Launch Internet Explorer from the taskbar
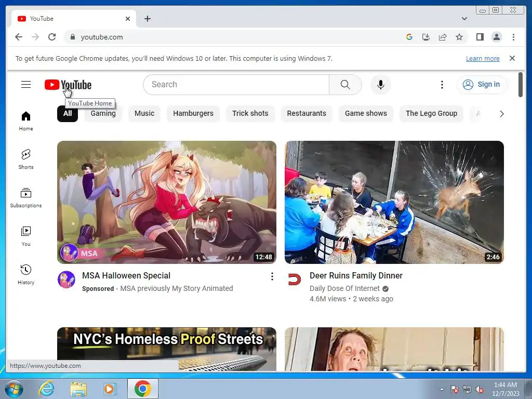Screen dimensions: 532x399 pyautogui.click(x=46, y=389)
